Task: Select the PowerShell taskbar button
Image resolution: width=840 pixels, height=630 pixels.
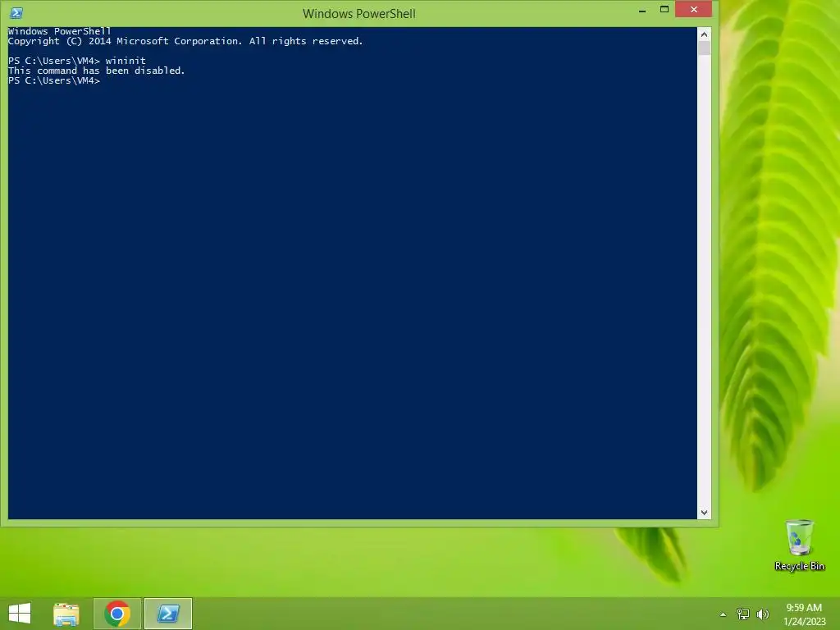Action: pyautogui.click(x=168, y=614)
